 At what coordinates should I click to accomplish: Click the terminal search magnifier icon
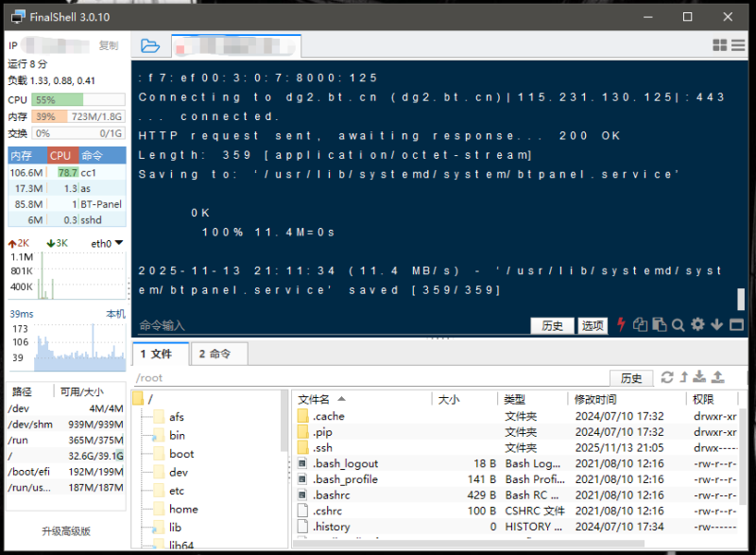(678, 325)
